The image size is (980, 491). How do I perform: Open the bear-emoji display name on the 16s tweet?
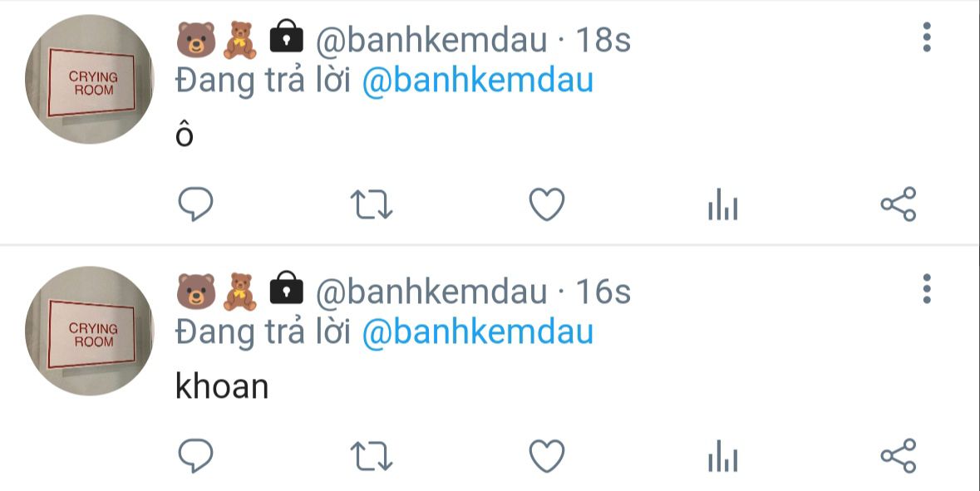240,292
